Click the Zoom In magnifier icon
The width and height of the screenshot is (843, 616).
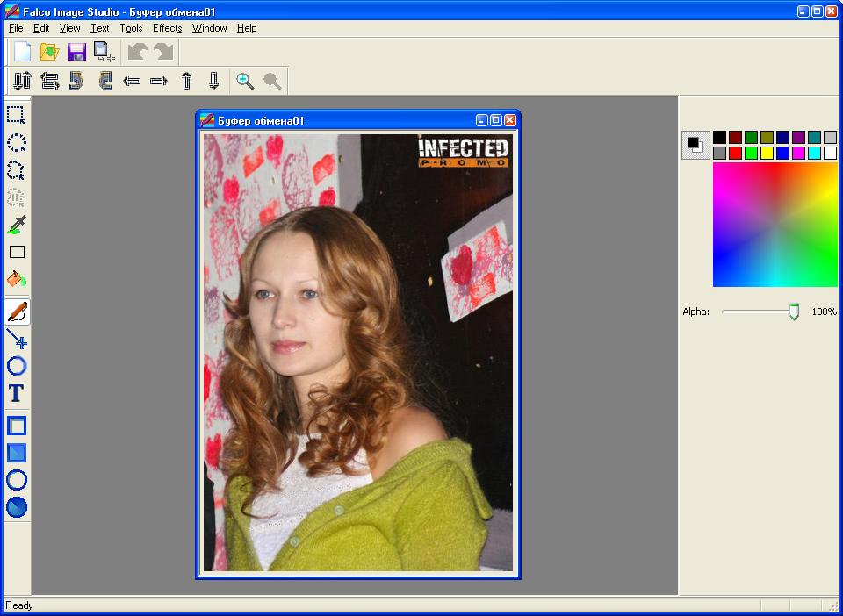[x=245, y=81]
